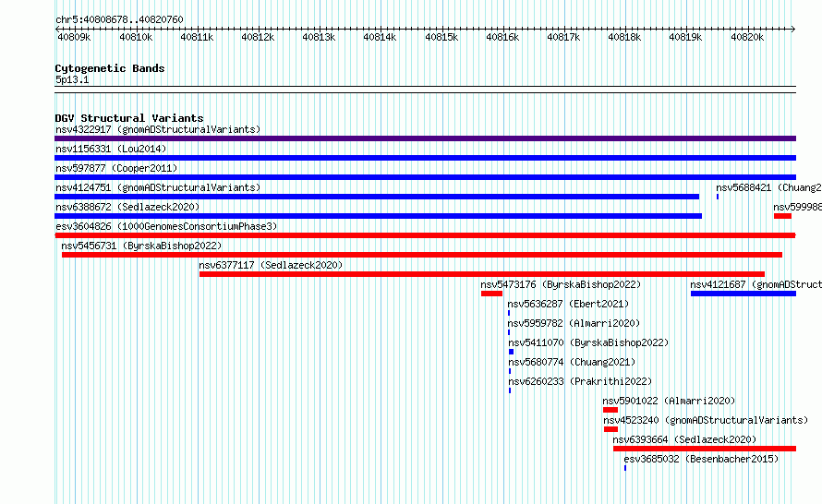
Task: Open nsv5680774 (Chuang2021) label
Action: tap(572, 362)
